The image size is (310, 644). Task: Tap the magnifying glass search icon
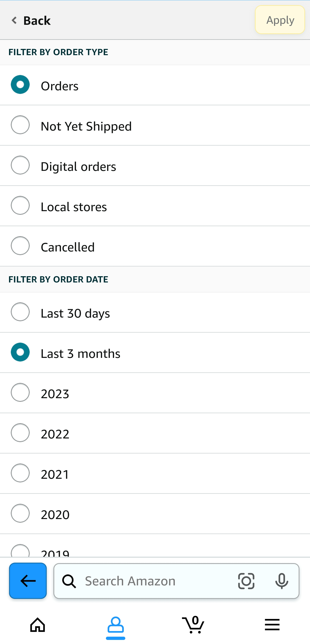pos(69,581)
